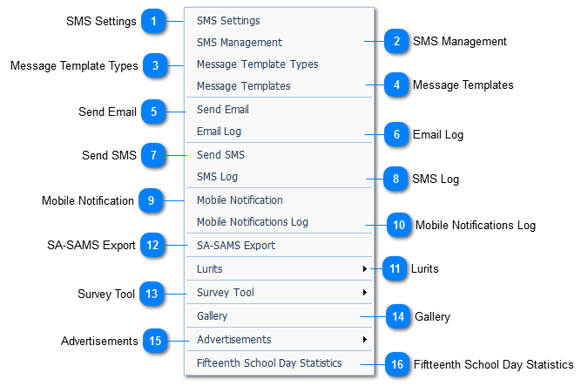Select the number 5 callout marker
Screen dimensions: 588x386
coord(153,111)
